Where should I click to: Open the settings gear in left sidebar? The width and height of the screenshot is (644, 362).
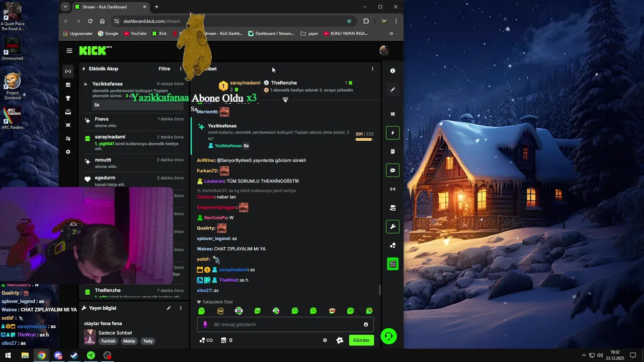[x=68, y=152]
